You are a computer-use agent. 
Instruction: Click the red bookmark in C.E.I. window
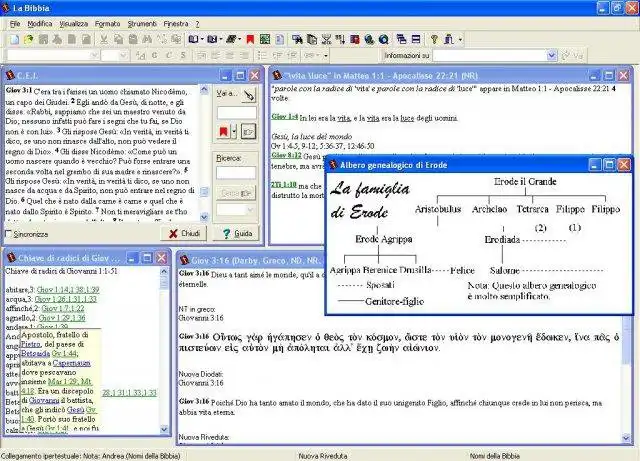click(223, 131)
